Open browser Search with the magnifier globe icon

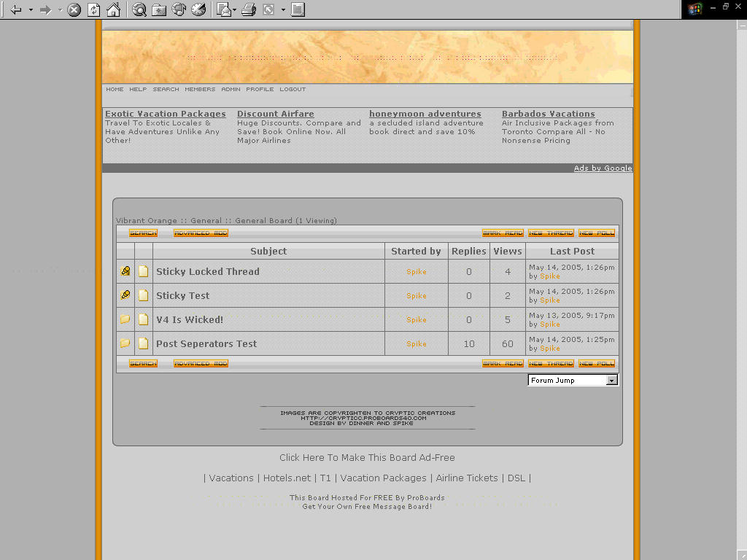coord(138,9)
